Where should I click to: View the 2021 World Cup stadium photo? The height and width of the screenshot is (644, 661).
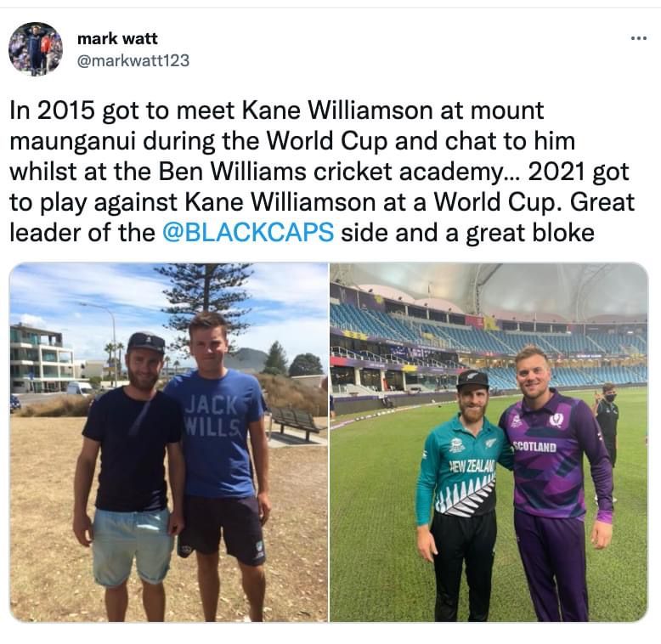[489, 442]
